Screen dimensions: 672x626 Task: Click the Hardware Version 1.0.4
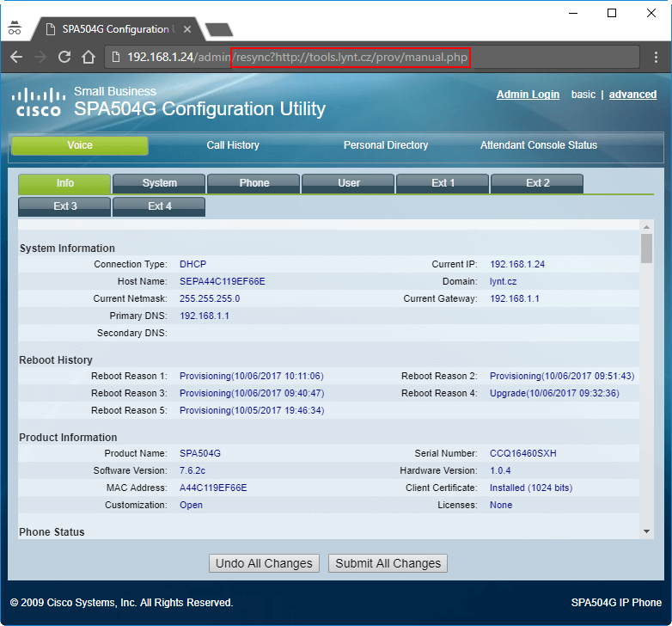pyautogui.click(x=500, y=470)
